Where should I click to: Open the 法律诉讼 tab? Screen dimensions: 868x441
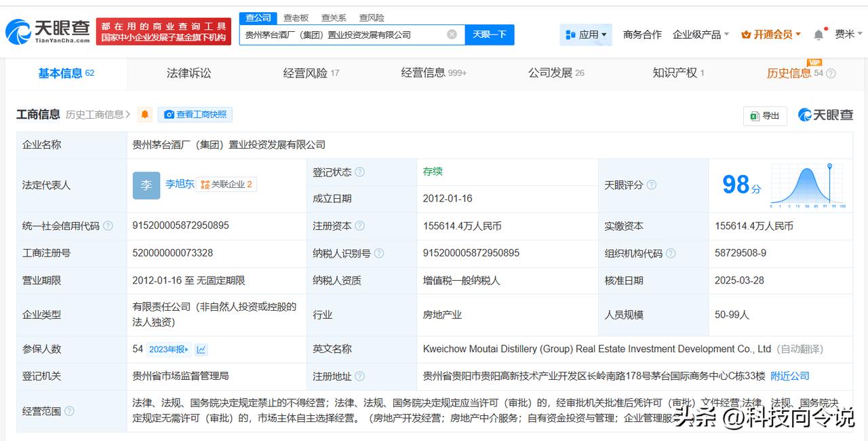pos(189,73)
